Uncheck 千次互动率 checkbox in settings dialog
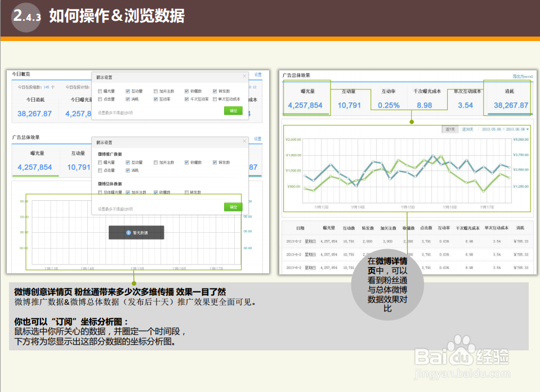540x392 pixels. [186, 99]
